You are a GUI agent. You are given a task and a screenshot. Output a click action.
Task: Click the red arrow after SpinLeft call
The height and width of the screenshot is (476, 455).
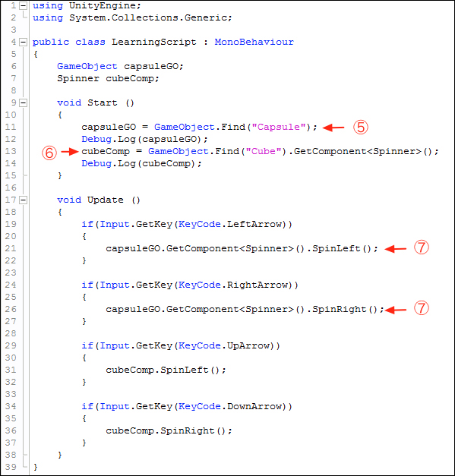click(395, 249)
